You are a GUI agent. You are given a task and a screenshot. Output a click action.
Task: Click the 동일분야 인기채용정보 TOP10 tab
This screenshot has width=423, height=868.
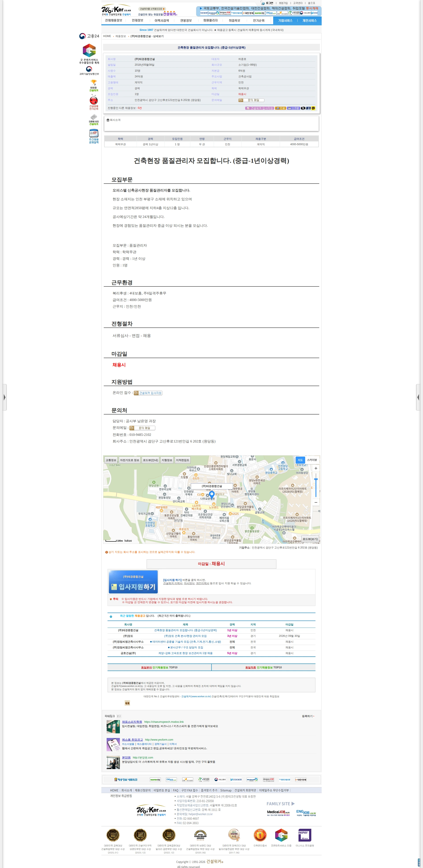point(159,667)
